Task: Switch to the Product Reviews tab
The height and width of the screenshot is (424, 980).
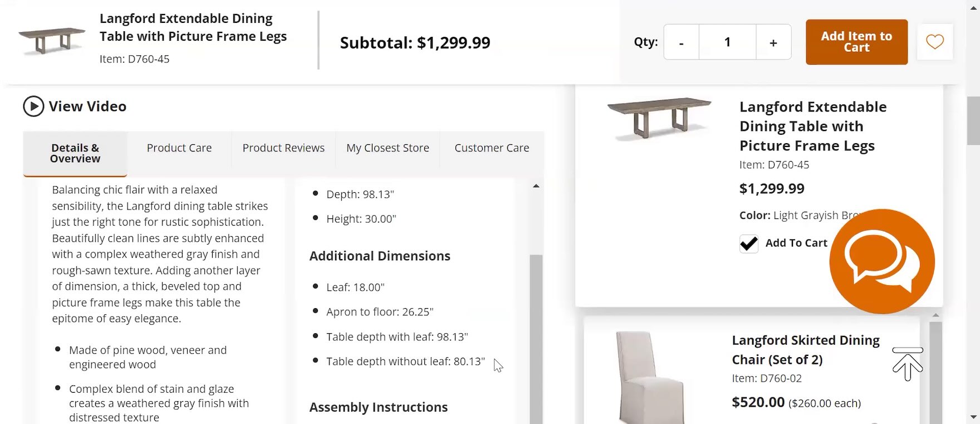Action: click(x=283, y=148)
